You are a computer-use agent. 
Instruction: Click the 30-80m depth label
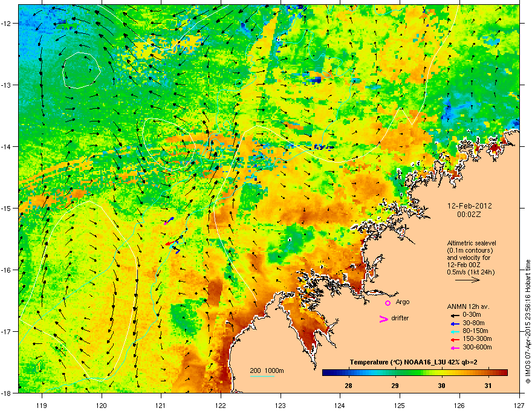(x=473, y=323)
